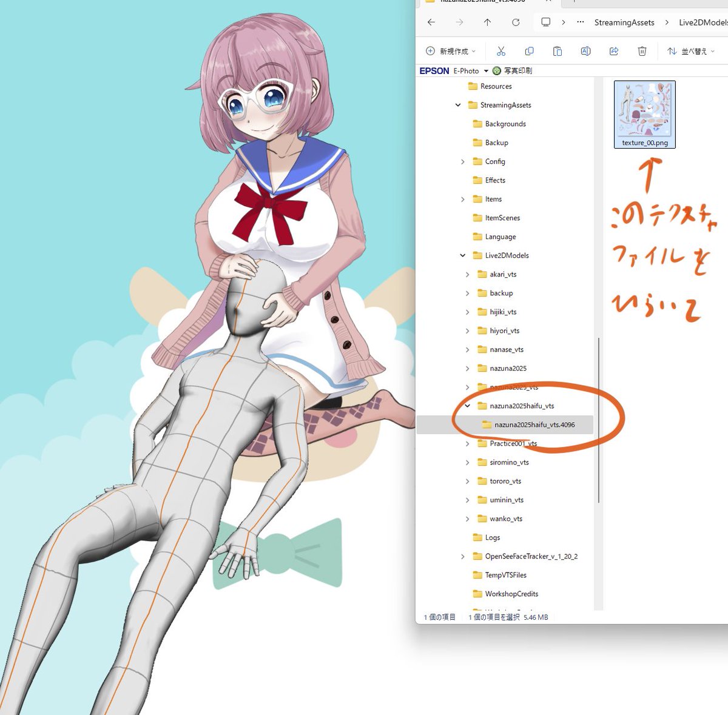728x715 pixels.
Task: Select the Resources folder in tree
Action: (490, 86)
